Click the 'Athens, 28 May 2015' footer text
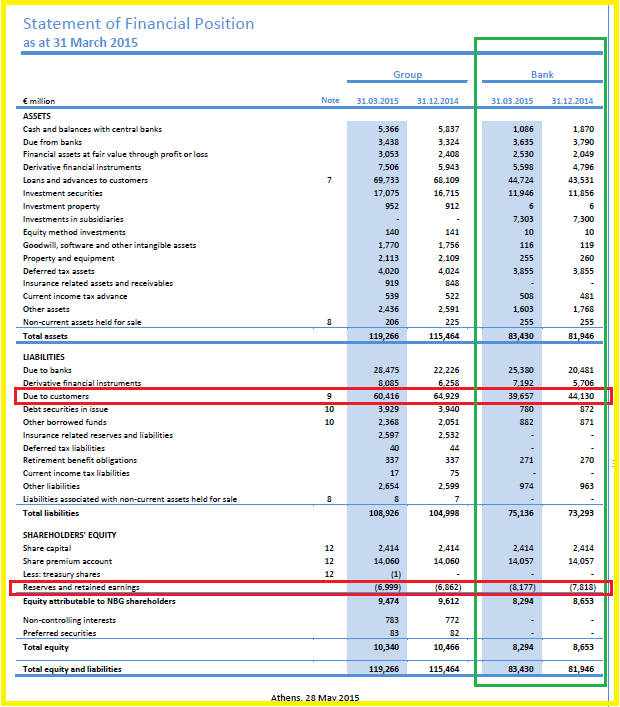620x707 pixels. pos(314,697)
